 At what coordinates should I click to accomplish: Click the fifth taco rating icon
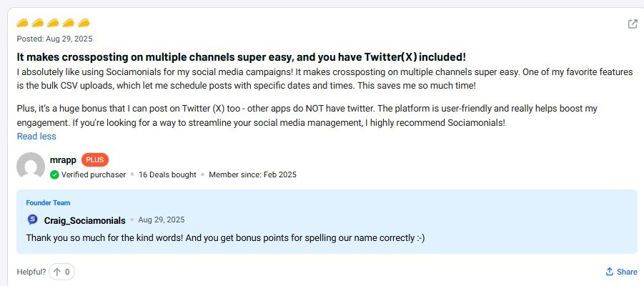(84, 24)
